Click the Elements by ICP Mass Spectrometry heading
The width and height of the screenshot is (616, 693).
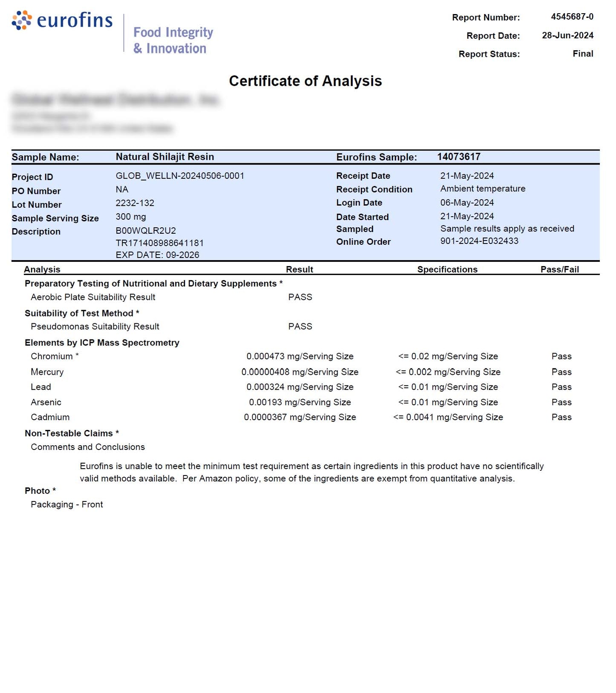pyautogui.click(x=102, y=342)
